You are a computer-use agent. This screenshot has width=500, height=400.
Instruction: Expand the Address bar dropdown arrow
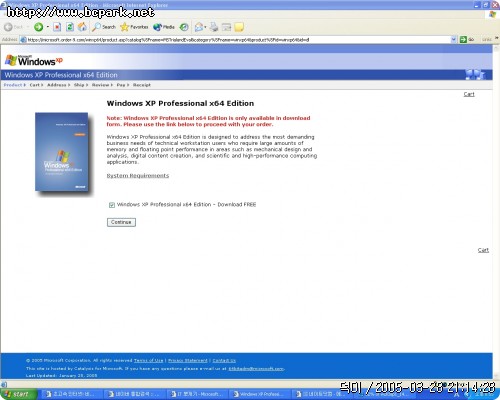coord(453,40)
